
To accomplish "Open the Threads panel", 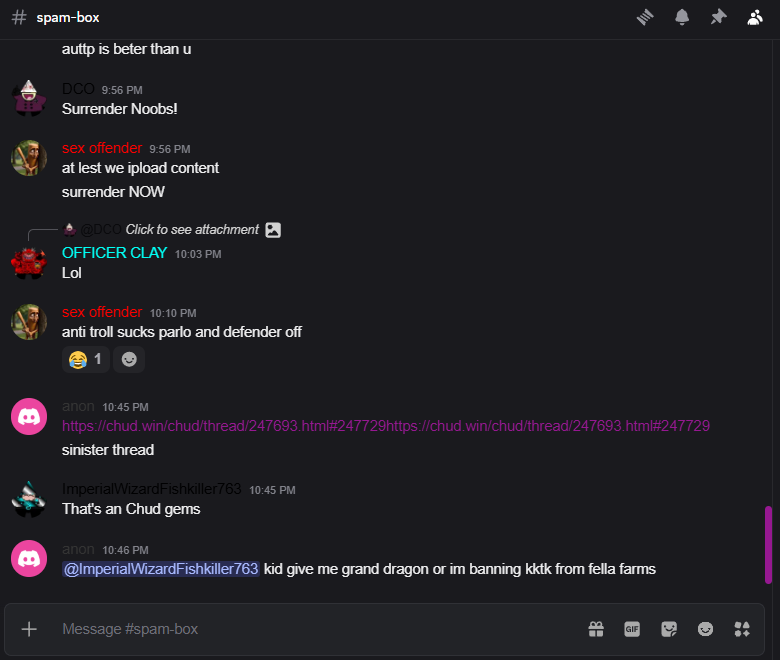I will [x=646, y=17].
